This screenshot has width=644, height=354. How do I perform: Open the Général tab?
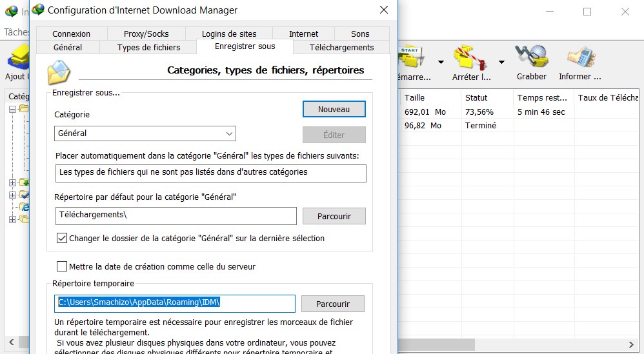click(68, 47)
